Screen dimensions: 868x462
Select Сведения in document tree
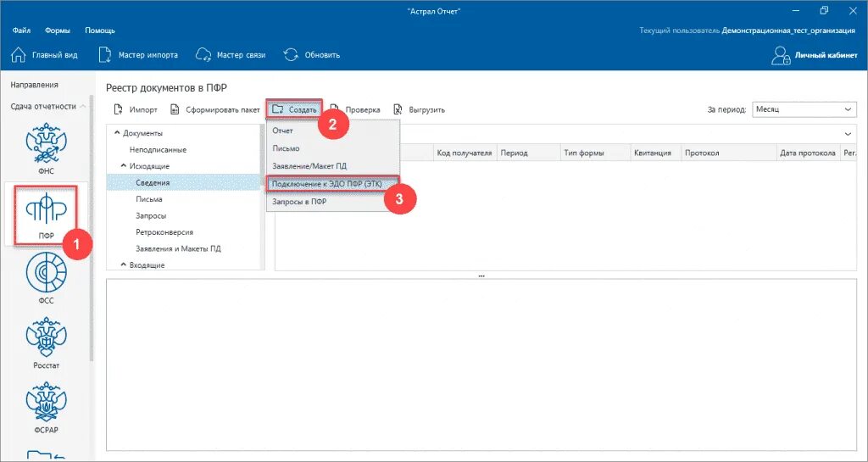coord(153,182)
